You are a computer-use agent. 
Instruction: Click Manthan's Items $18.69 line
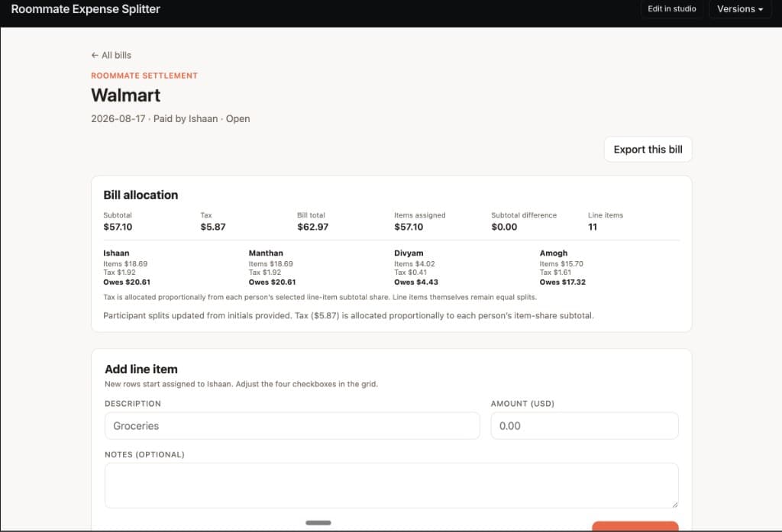pos(271,264)
